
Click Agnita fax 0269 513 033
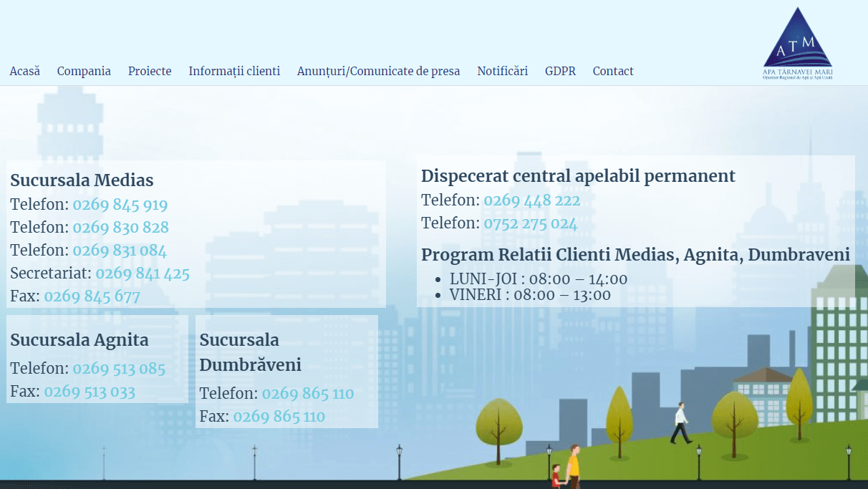(90, 392)
